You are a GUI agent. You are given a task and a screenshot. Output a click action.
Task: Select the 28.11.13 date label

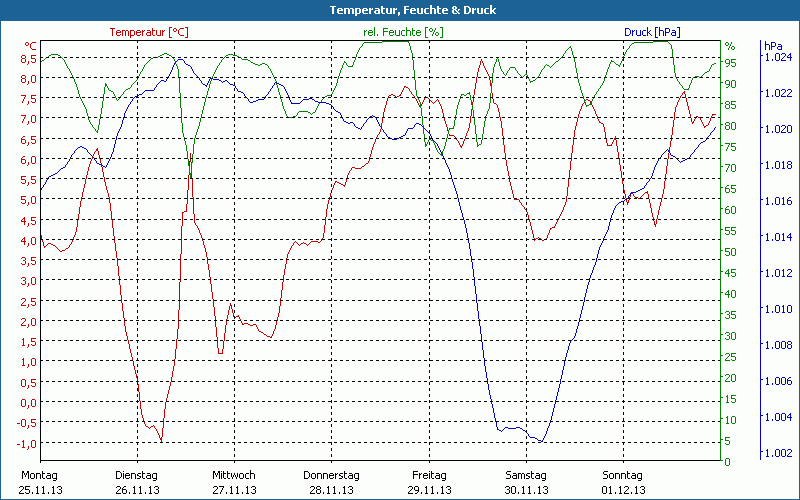(x=331, y=490)
